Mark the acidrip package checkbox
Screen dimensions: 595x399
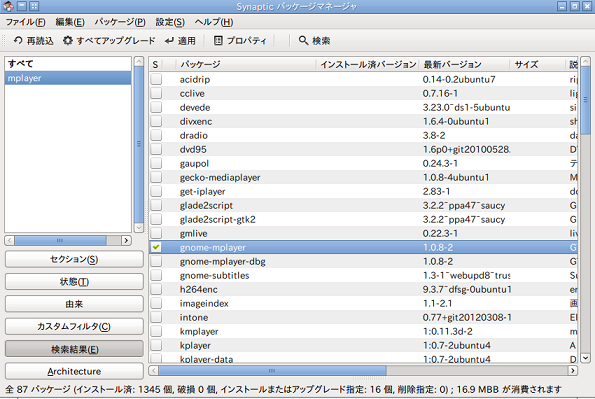156,79
